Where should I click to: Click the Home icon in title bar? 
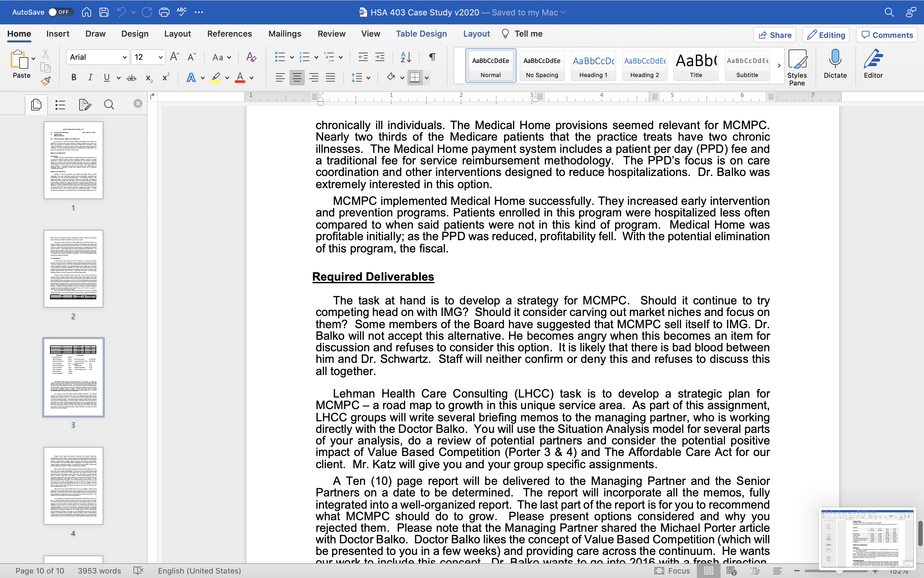[x=87, y=12]
